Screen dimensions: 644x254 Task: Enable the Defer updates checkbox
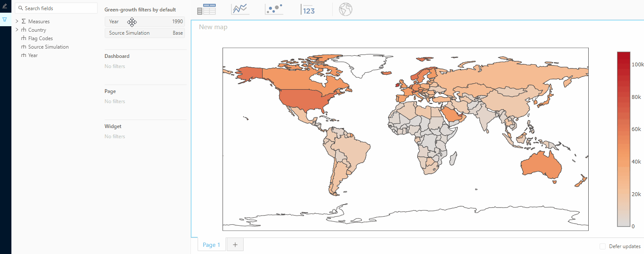pos(603,246)
